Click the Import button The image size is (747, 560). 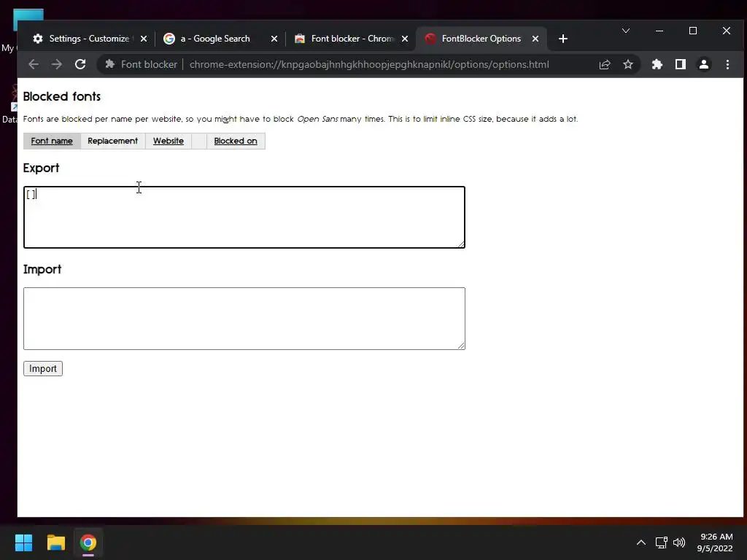point(43,368)
